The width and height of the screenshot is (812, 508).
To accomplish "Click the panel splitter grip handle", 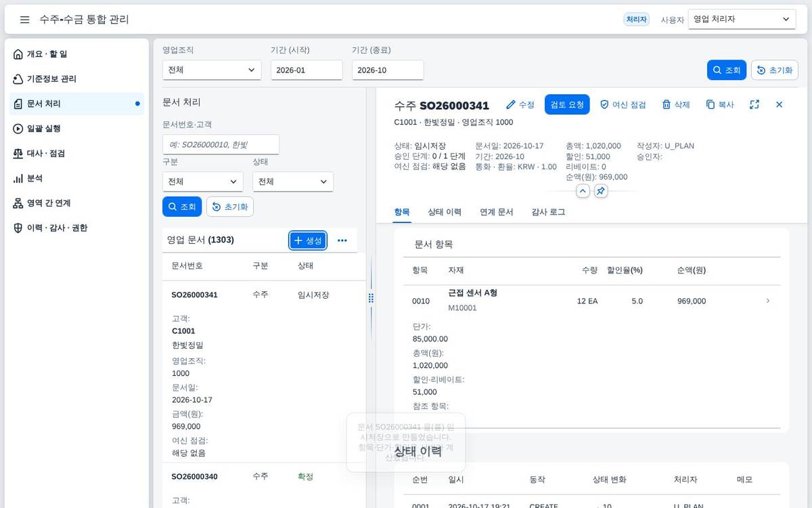I will coord(371,298).
